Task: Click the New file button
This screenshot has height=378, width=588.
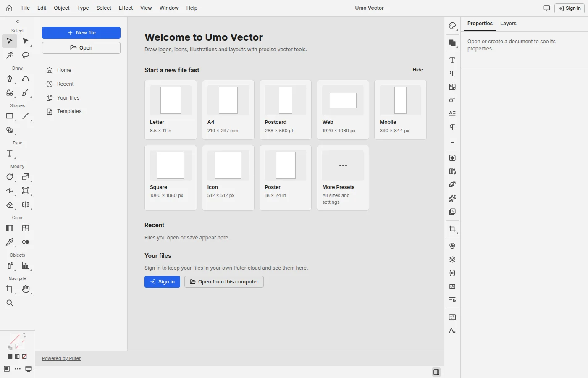Action: tap(81, 33)
